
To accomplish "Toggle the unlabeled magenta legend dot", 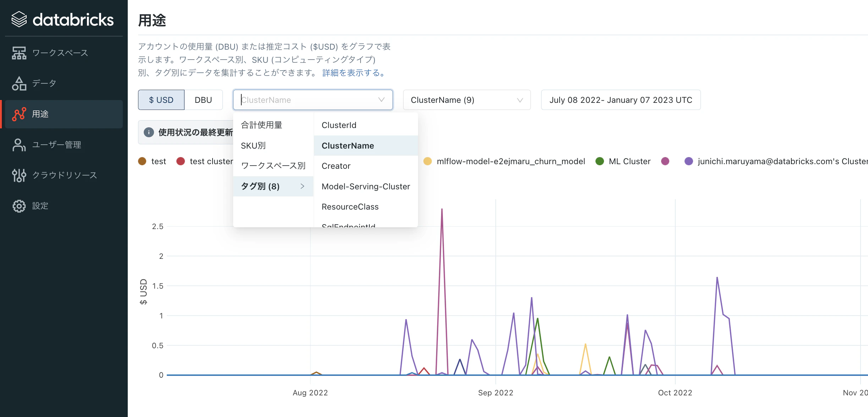I will click(x=665, y=161).
